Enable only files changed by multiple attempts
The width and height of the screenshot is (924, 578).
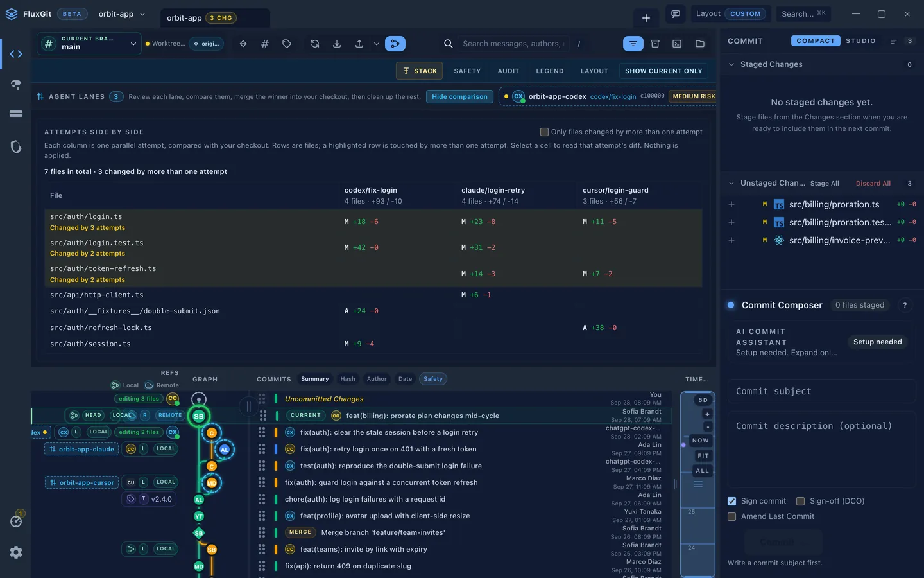pyautogui.click(x=544, y=132)
